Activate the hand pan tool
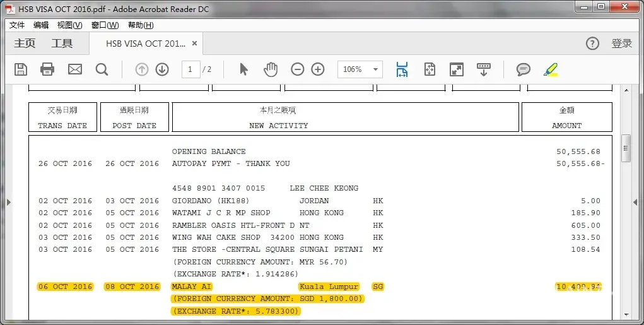Image resolution: width=644 pixels, height=325 pixels. 271,69
